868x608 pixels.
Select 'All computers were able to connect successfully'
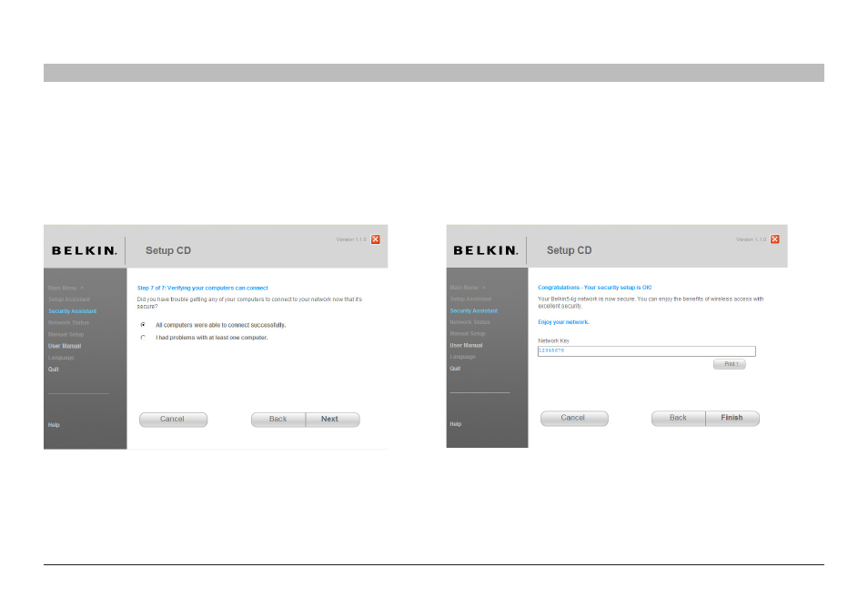pyautogui.click(x=144, y=325)
